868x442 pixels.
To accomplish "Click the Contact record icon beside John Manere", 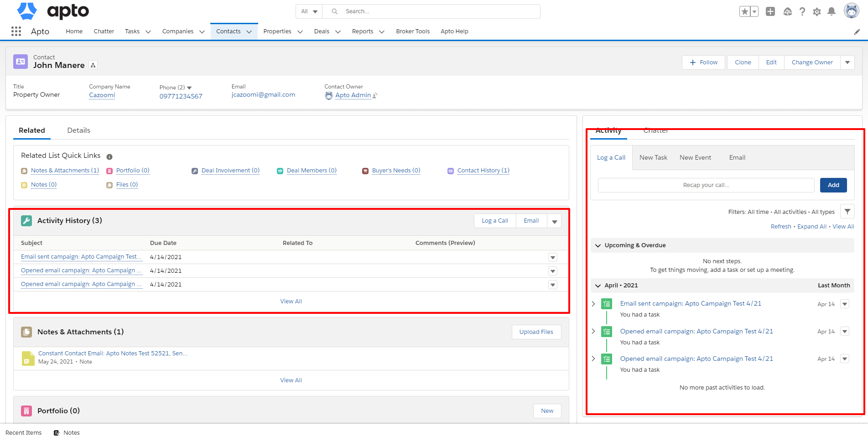I will 21,62.
